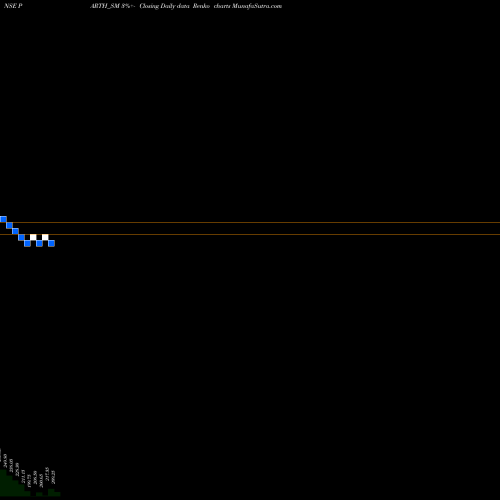The image size is (500, 500).
Task: Click the '199.75' price label
Action: click(x=29, y=480)
